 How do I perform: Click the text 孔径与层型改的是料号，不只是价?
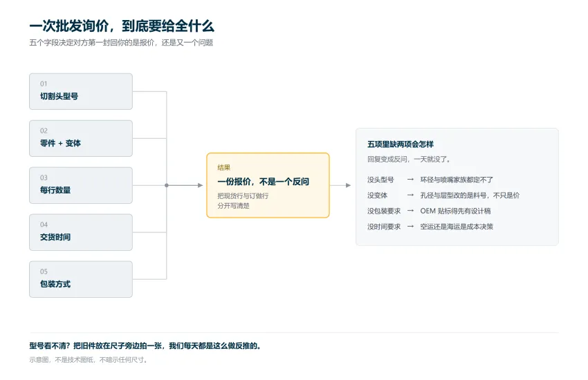470,196
